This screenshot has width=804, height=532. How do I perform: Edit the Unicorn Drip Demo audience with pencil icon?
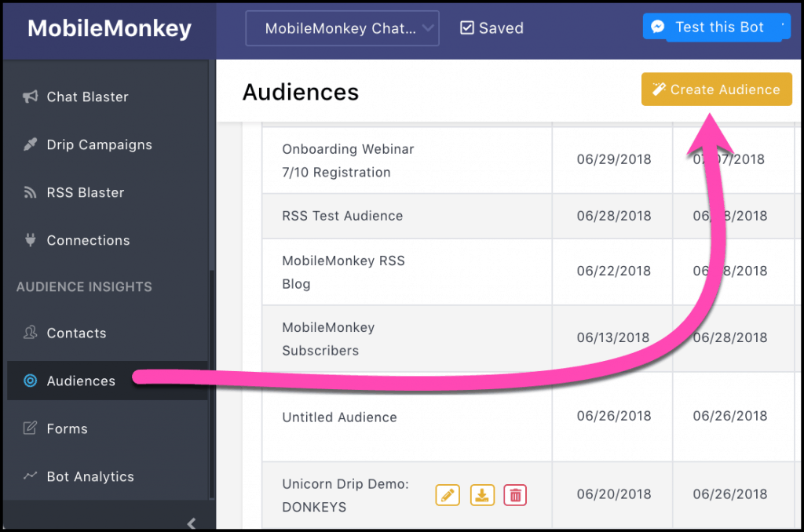pyautogui.click(x=448, y=495)
